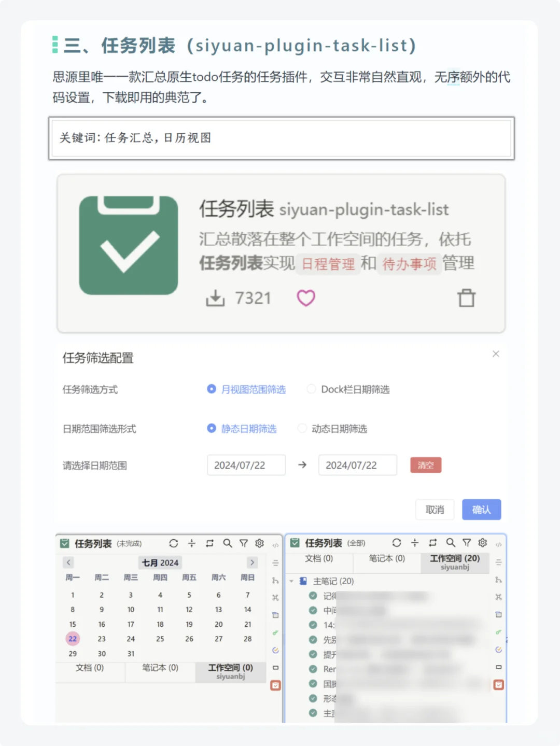Viewport: 560px width, 746px height.
Task: Click the trash icon on the plugin card
Action: pyautogui.click(x=467, y=298)
